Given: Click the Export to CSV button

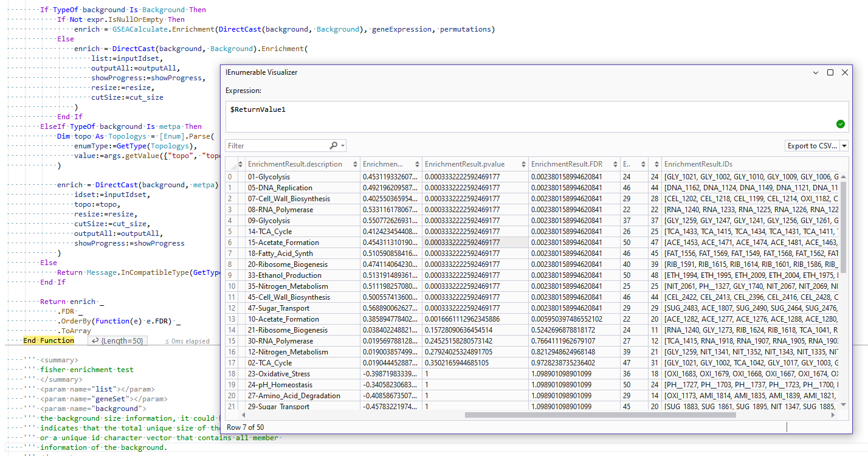Looking at the screenshot, I should (x=812, y=146).
